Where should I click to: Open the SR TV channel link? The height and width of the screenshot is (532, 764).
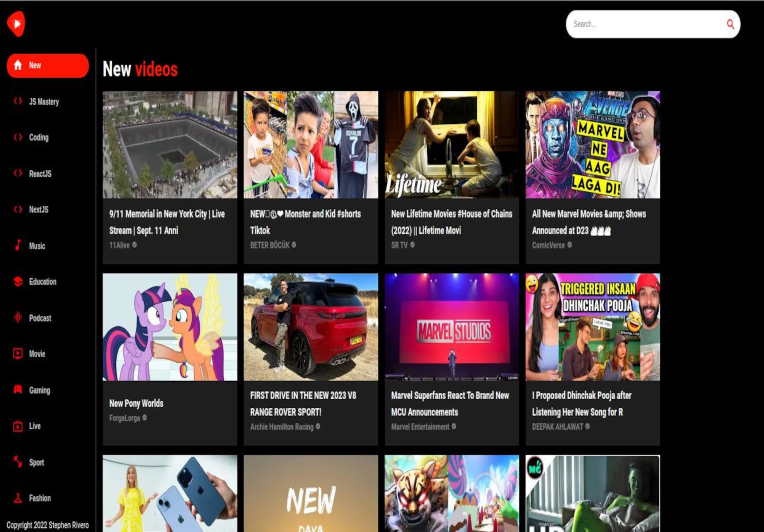399,245
